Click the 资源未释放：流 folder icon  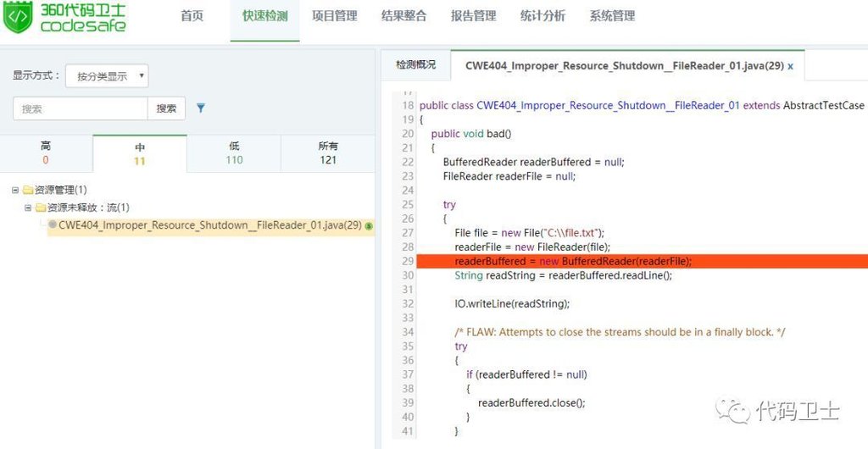(41, 208)
